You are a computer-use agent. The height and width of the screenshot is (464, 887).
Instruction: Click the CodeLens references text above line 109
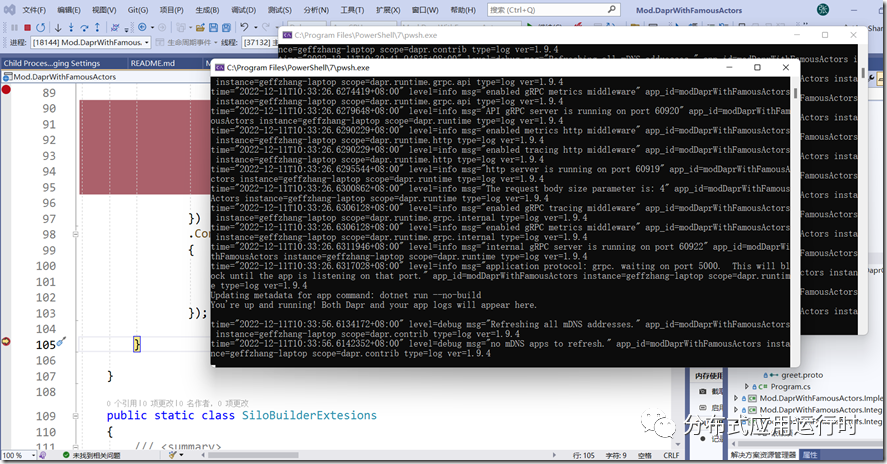[177, 403]
